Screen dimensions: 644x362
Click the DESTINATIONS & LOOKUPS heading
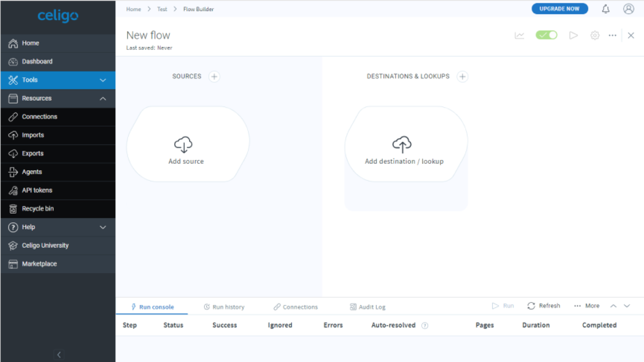click(x=408, y=76)
